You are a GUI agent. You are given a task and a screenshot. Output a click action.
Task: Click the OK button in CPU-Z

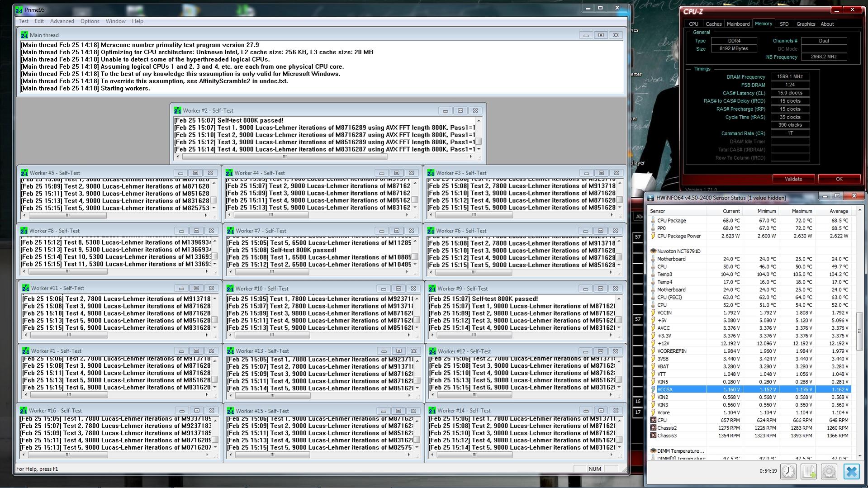pos(839,179)
